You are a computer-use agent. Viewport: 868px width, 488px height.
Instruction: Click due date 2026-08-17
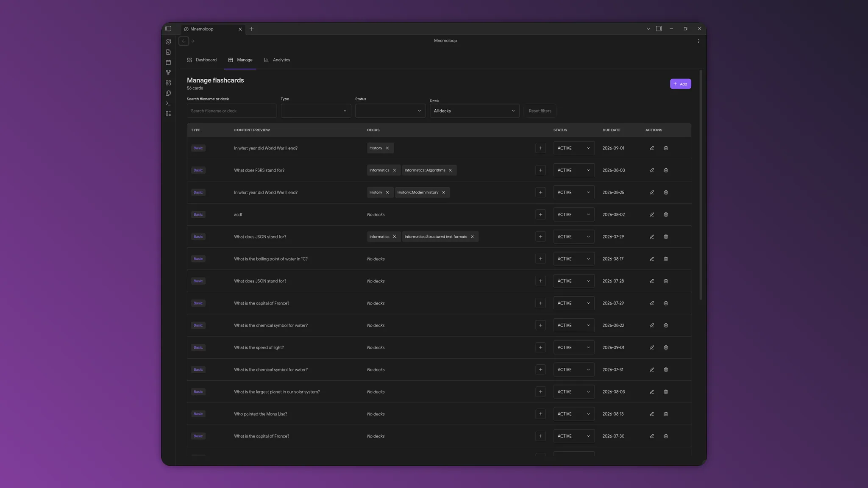pos(613,259)
